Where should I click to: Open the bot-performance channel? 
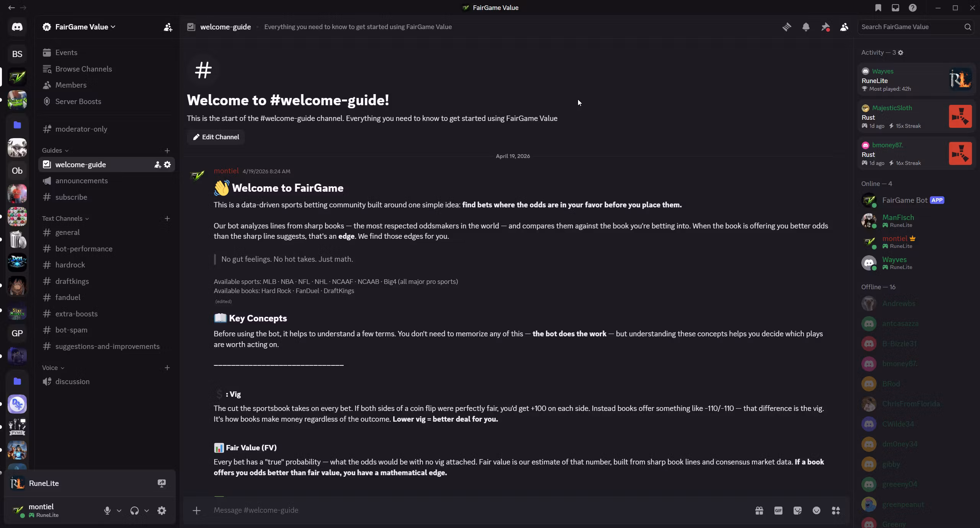tap(106, 249)
